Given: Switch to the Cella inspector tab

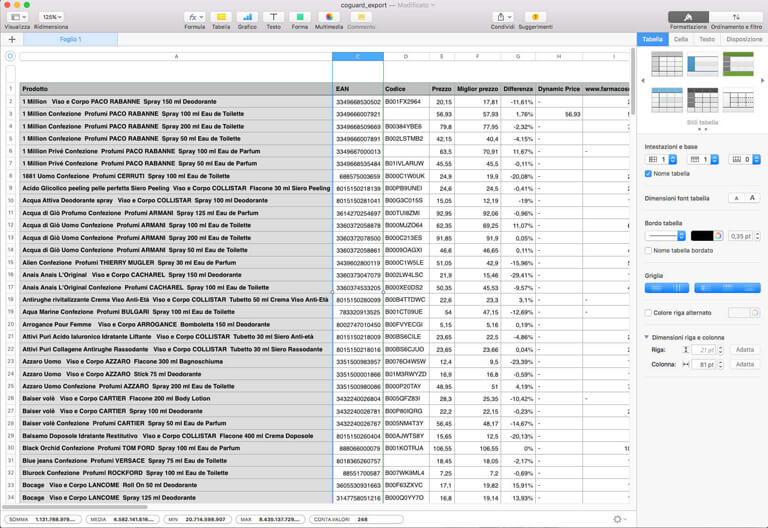Looking at the screenshot, I should (681, 39).
